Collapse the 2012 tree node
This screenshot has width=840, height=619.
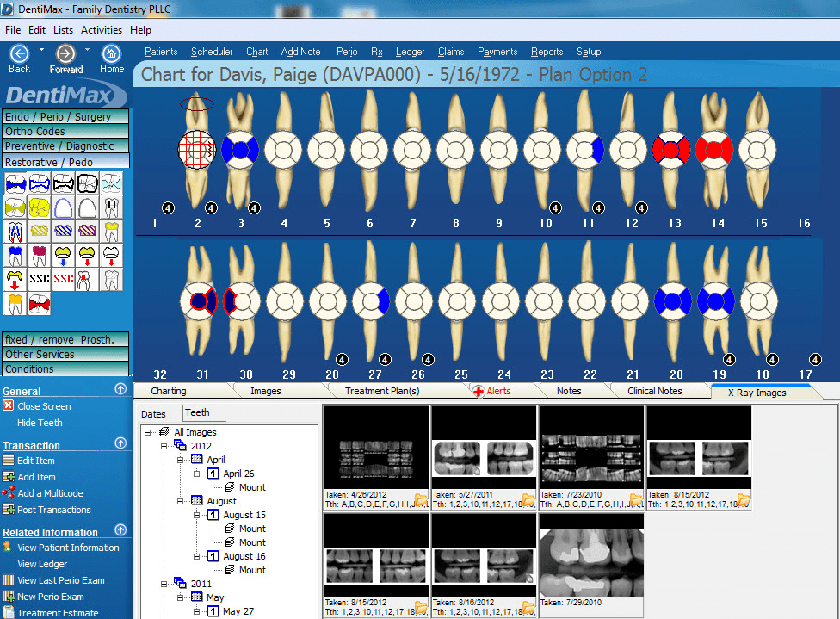click(164, 446)
